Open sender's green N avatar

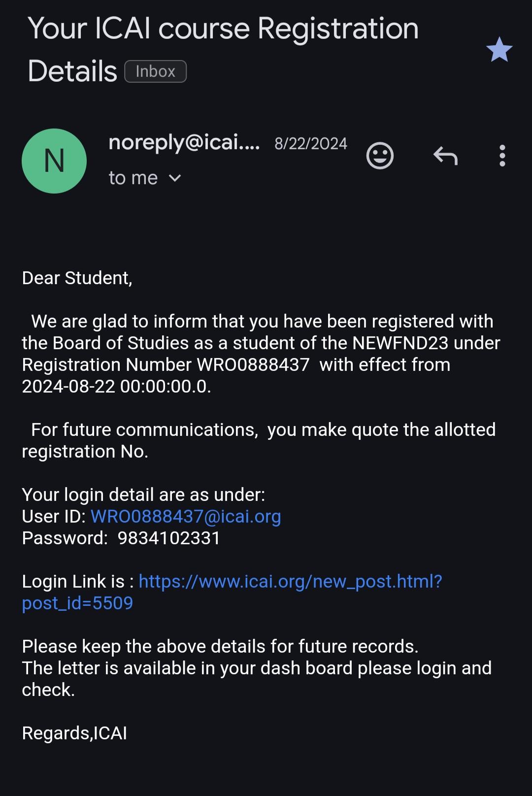pos(54,161)
